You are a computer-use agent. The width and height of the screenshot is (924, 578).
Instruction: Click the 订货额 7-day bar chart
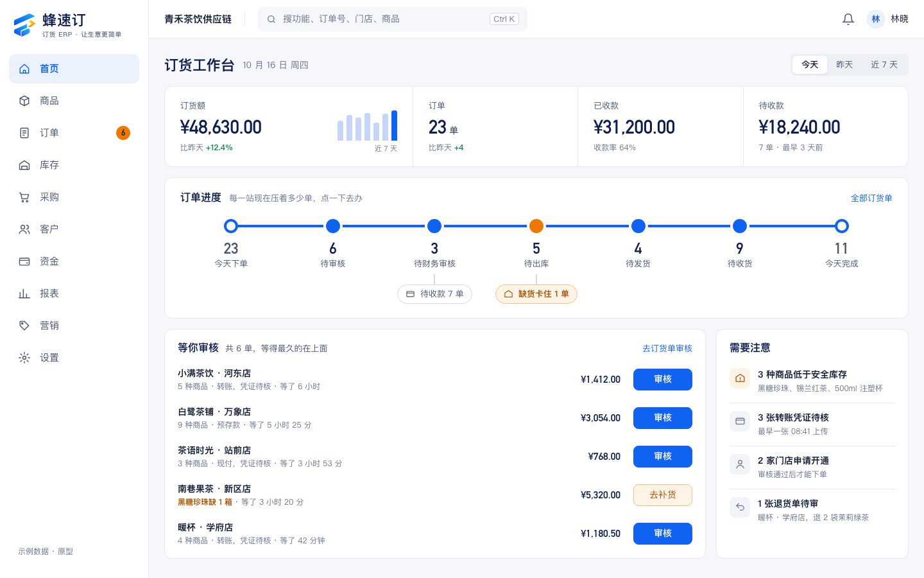(x=367, y=126)
